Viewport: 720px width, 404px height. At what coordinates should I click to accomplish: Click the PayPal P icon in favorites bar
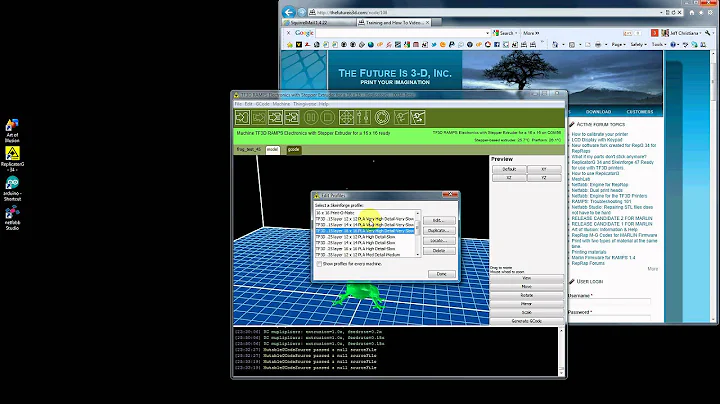pos(452,45)
